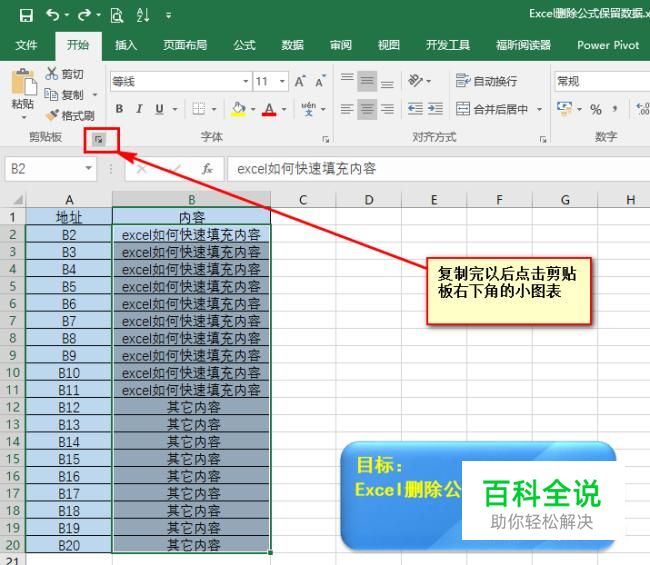Switch to the Developer (开发工具) tab

coord(448,45)
